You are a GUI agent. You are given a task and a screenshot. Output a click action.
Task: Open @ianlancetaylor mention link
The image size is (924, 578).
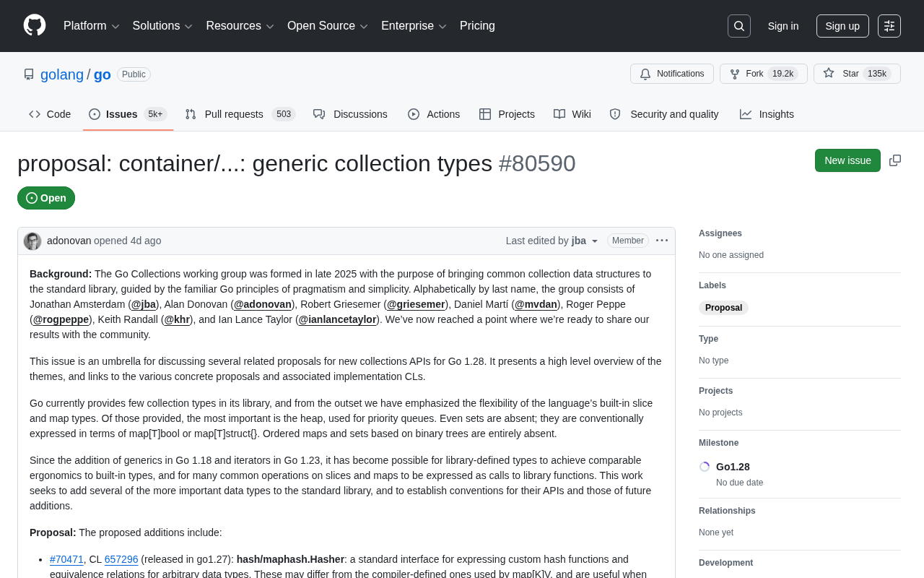(x=337, y=319)
